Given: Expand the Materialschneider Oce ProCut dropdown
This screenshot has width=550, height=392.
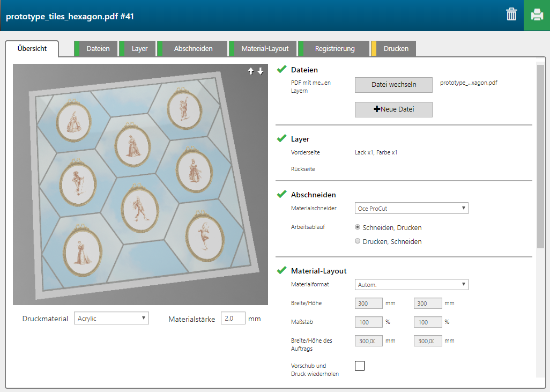Looking at the screenshot, I should pos(411,208).
